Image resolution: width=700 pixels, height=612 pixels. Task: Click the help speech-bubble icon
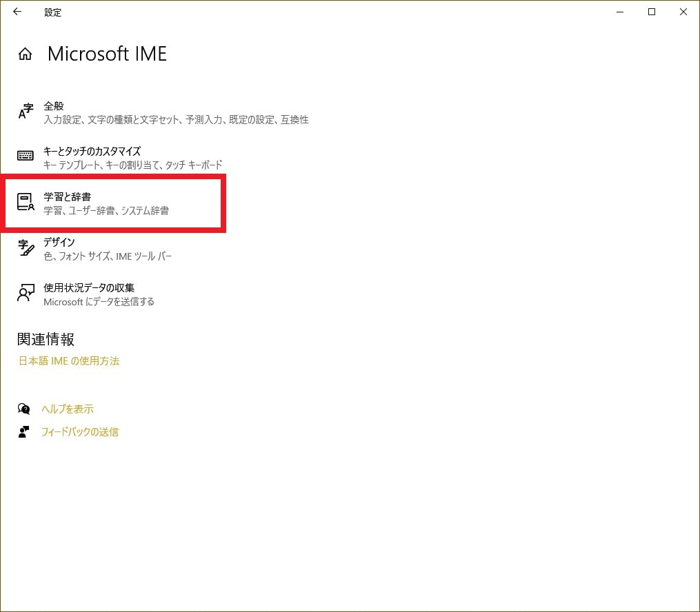[x=23, y=409]
